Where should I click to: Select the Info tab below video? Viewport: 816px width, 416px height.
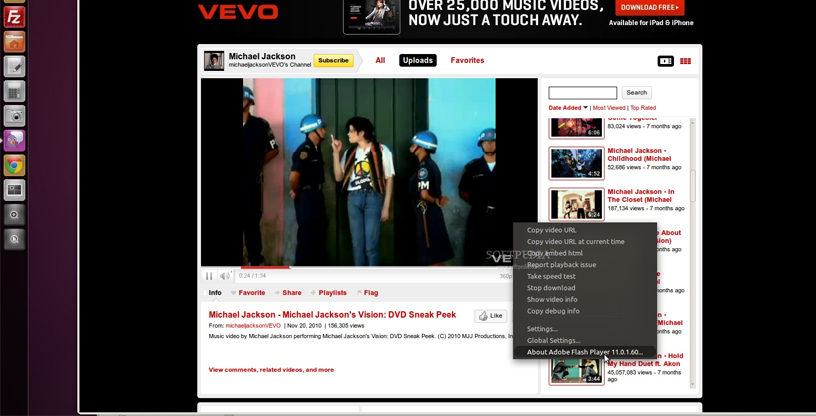(x=215, y=293)
